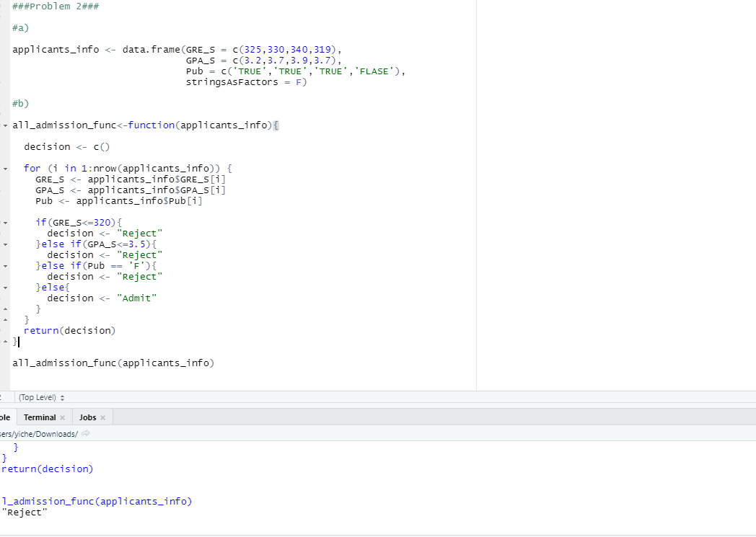Click the fold-end arrow beside the closing brace
The width and height of the screenshot is (756, 537).
[4, 341]
